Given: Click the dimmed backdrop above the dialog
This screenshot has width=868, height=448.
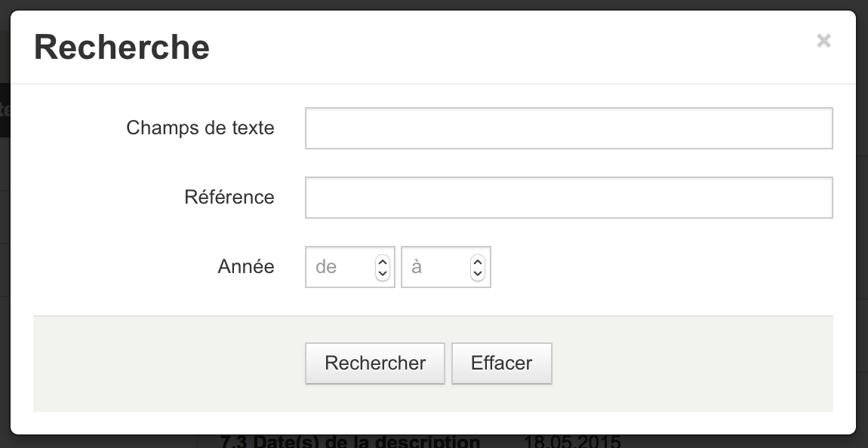Looking at the screenshot, I should (434, 5).
